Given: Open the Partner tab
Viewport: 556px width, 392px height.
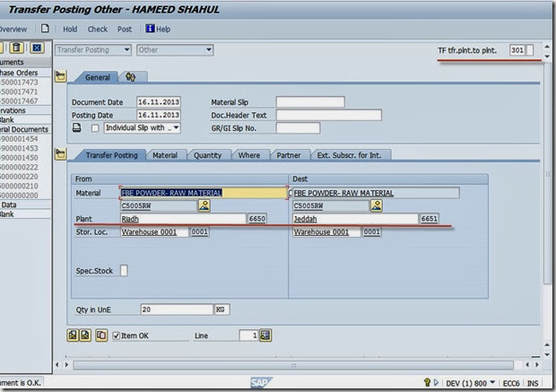Looking at the screenshot, I should coord(289,155).
